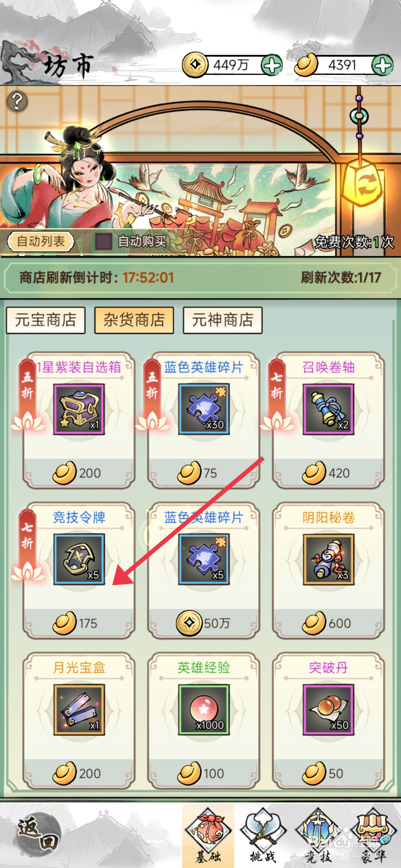This screenshot has width=401, height=868.
Task: Tap the 返回 back button
Action: tap(39, 835)
